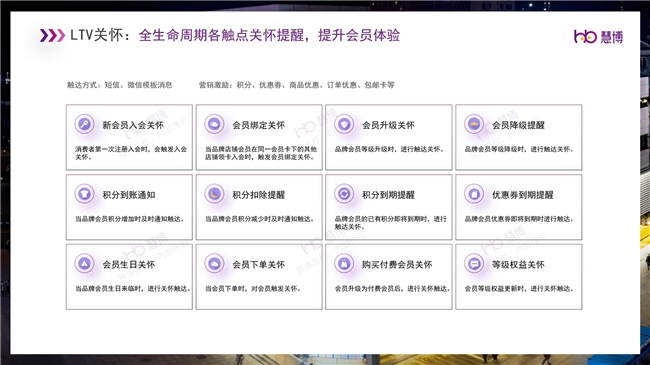650x365 pixels.
Task: Select the 积分到期提醒 title
Action: (388, 195)
